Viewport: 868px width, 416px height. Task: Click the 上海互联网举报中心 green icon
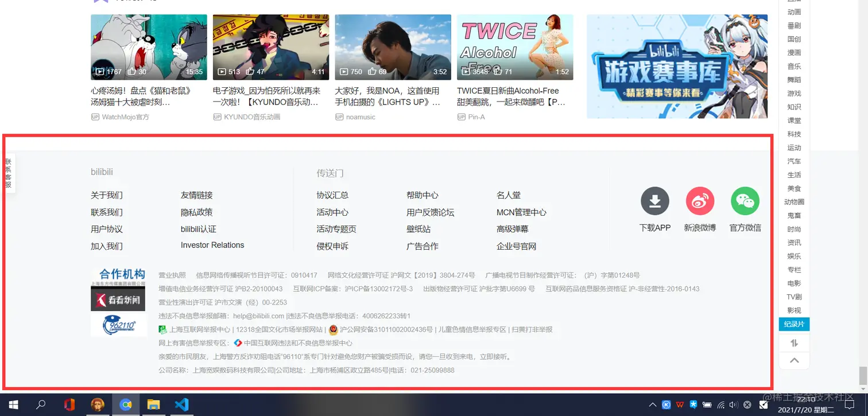click(162, 329)
